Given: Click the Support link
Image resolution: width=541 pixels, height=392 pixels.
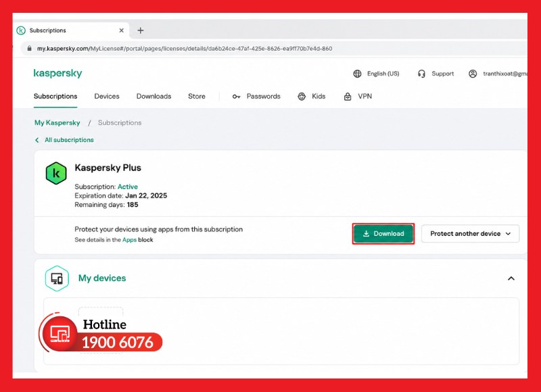Looking at the screenshot, I should click(x=443, y=74).
